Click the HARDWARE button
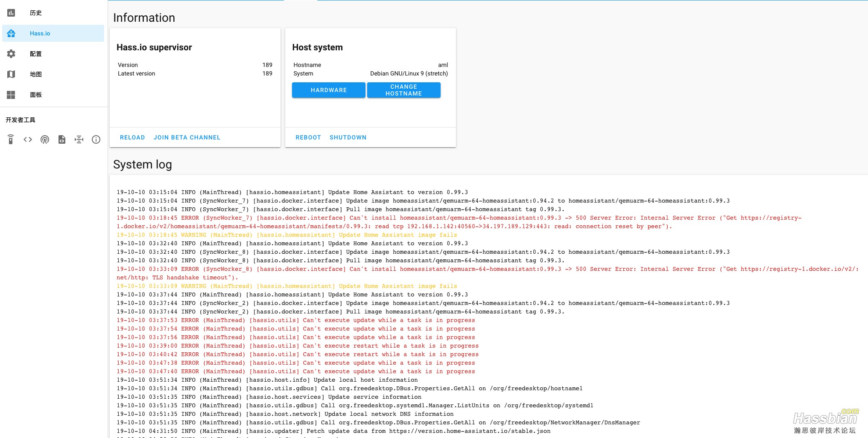The height and width of the screenshot is (438, 868). 329,90
